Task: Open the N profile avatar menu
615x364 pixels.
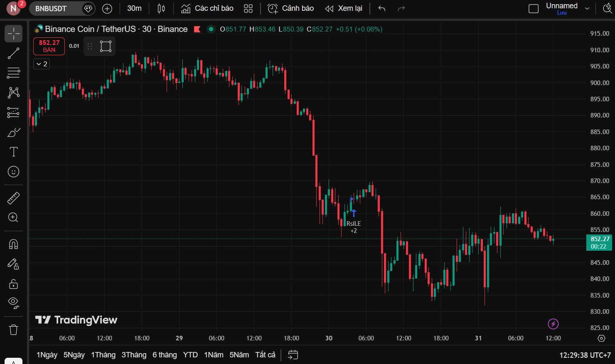Action: (x=13, y=8)
